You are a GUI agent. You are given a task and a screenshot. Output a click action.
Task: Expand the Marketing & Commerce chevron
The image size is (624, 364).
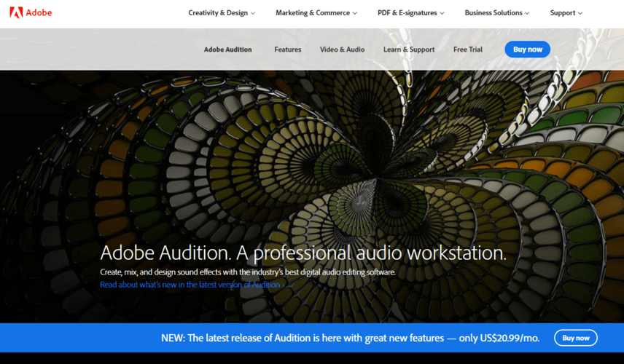(x=354, y=13)
